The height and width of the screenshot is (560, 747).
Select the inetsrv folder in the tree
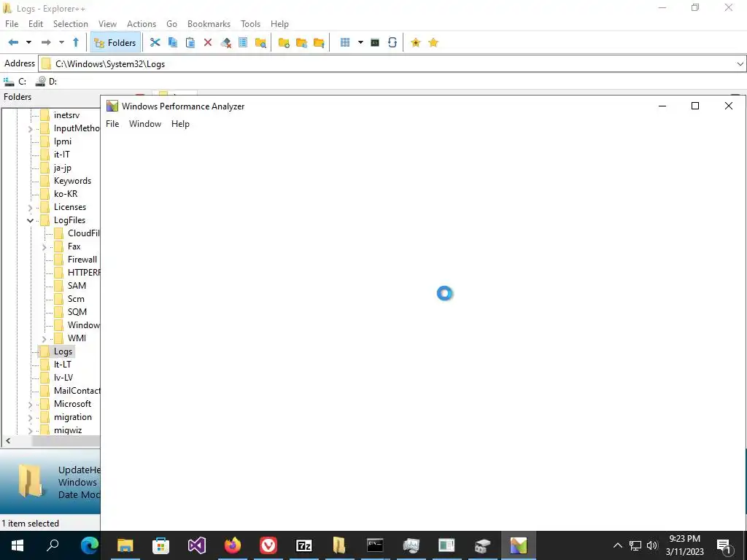[x=66, y=115]
